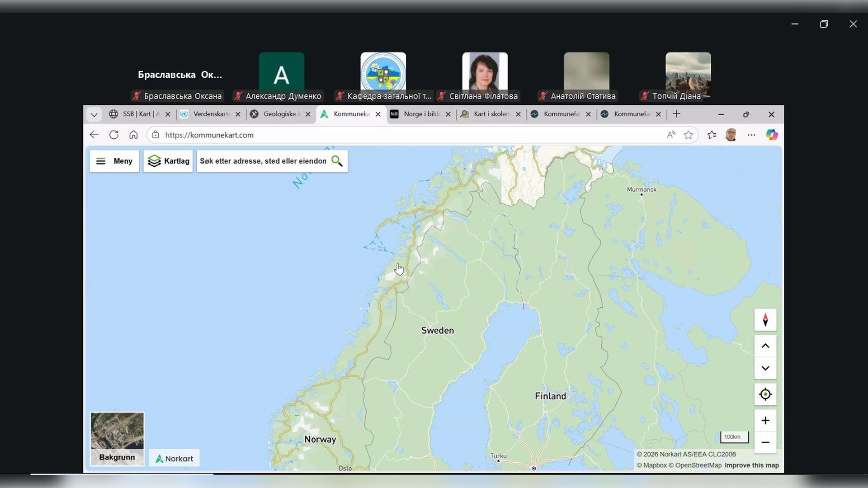Add page to favorites star icon
Image resolution: width=868 pixels, height=488 pixels.
click(x=688, y=135)
